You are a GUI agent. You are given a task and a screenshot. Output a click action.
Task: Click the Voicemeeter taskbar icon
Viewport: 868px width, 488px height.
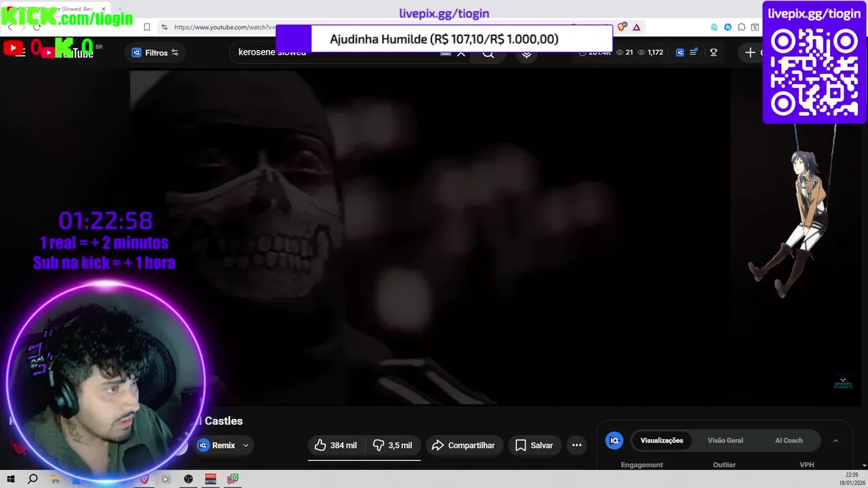pos(210,479)
